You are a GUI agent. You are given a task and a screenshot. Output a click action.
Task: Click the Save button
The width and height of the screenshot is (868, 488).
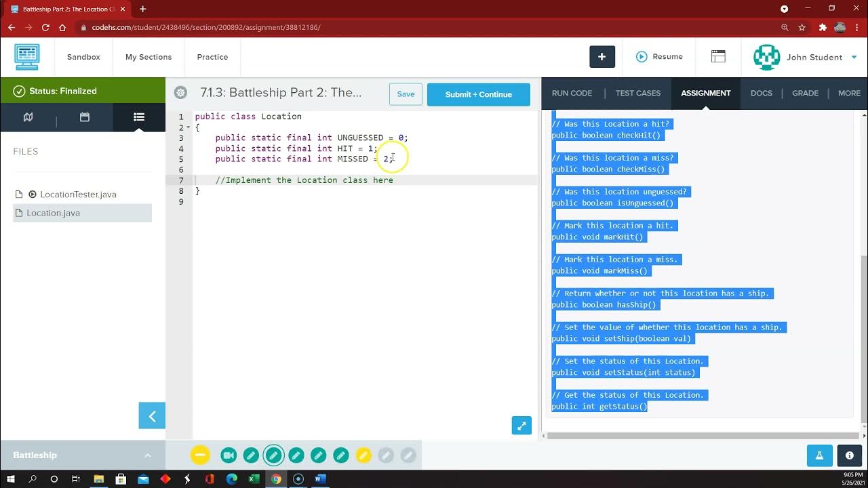coord(406,94)
